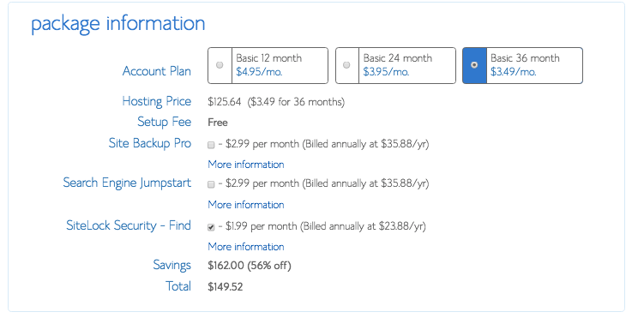The width and height of the screenshot is (644, 324).
Task: Click the Site Backup Pro label
Action: [150, 143]
